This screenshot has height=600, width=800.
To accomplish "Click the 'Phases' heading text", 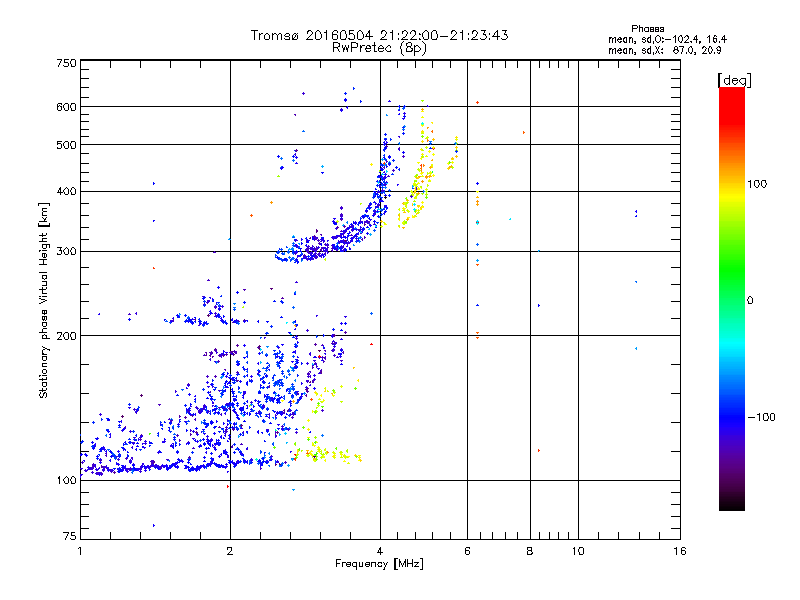I will click(647, 29).
